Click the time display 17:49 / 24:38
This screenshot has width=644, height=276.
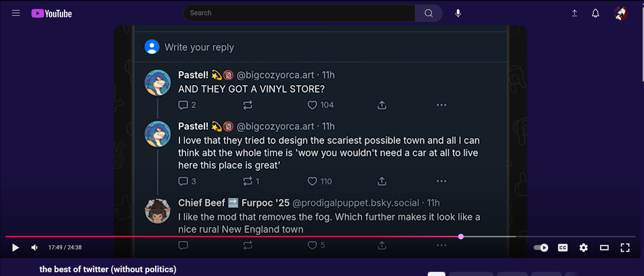[x=65, y=248]
